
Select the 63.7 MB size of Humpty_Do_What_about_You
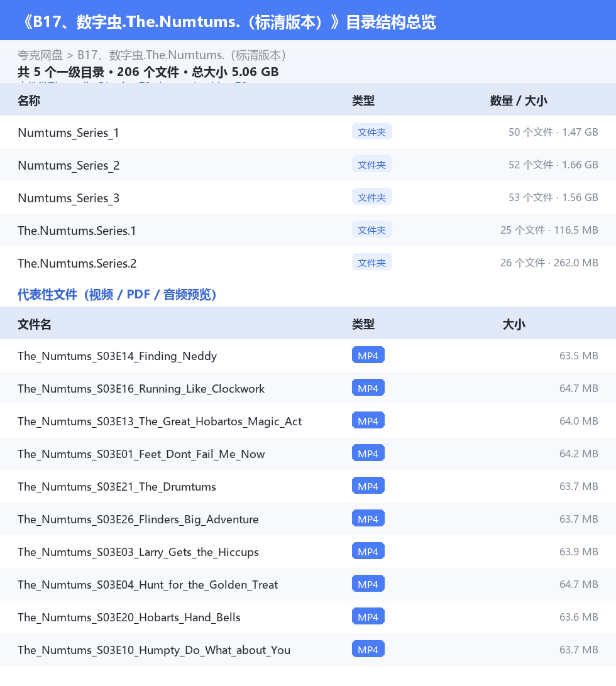[x=579, y=650]
